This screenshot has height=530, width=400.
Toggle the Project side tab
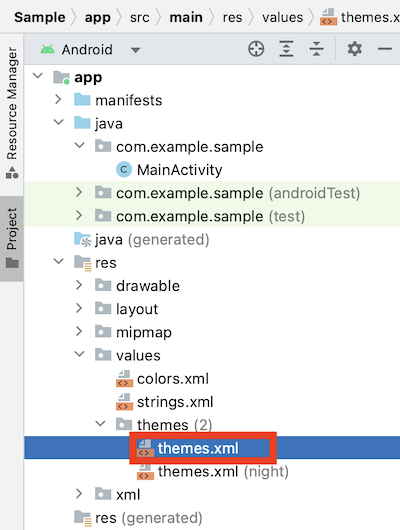[12, 238]
